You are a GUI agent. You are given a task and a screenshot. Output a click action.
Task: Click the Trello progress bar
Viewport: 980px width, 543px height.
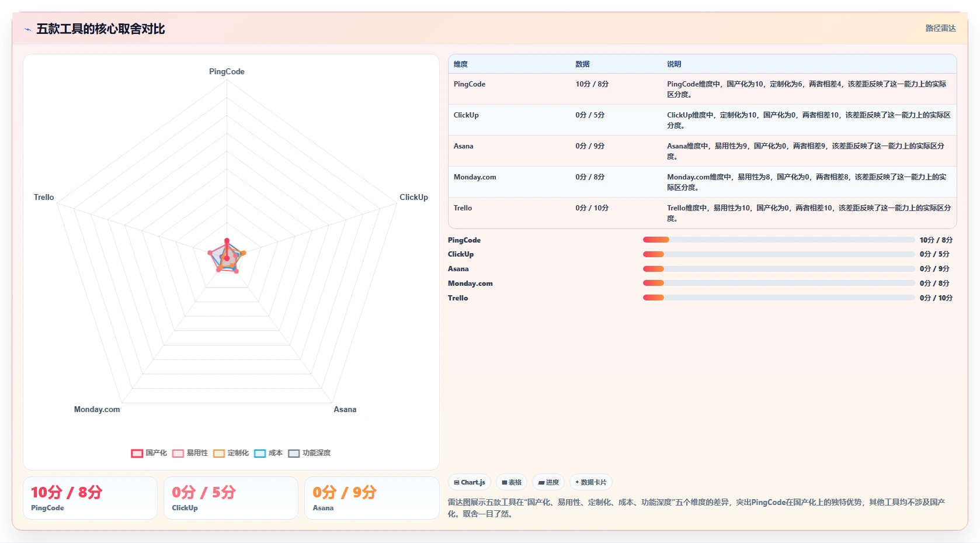click(779, 298)
